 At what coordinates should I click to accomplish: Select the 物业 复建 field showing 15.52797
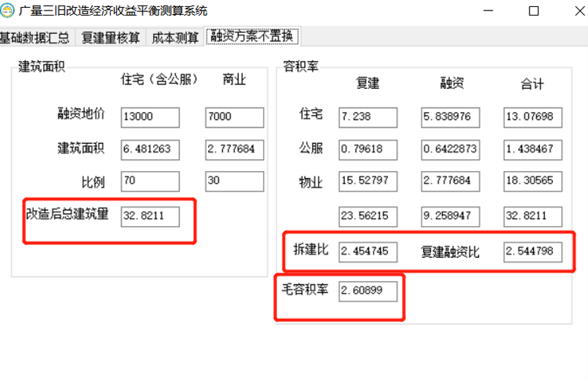click(x=367, y=182)
